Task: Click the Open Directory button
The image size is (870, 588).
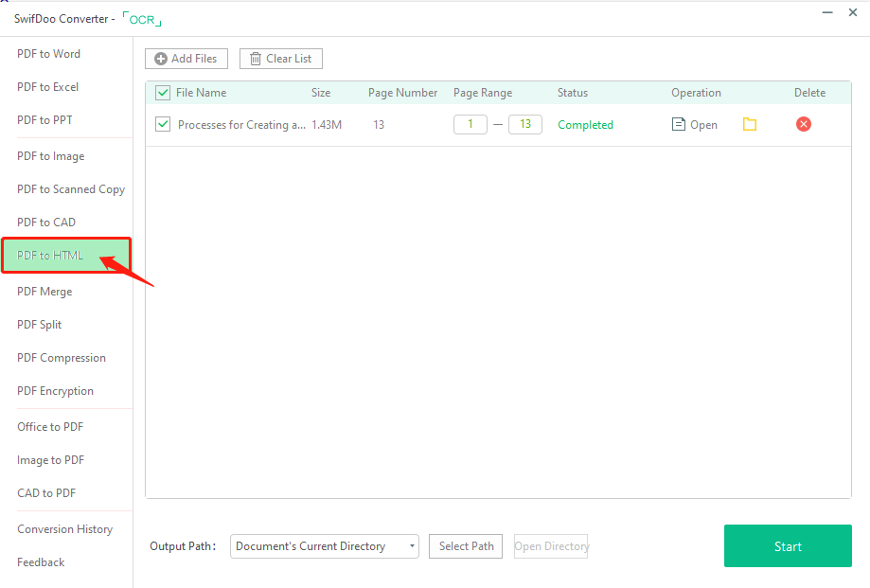Action: point(551,546)
